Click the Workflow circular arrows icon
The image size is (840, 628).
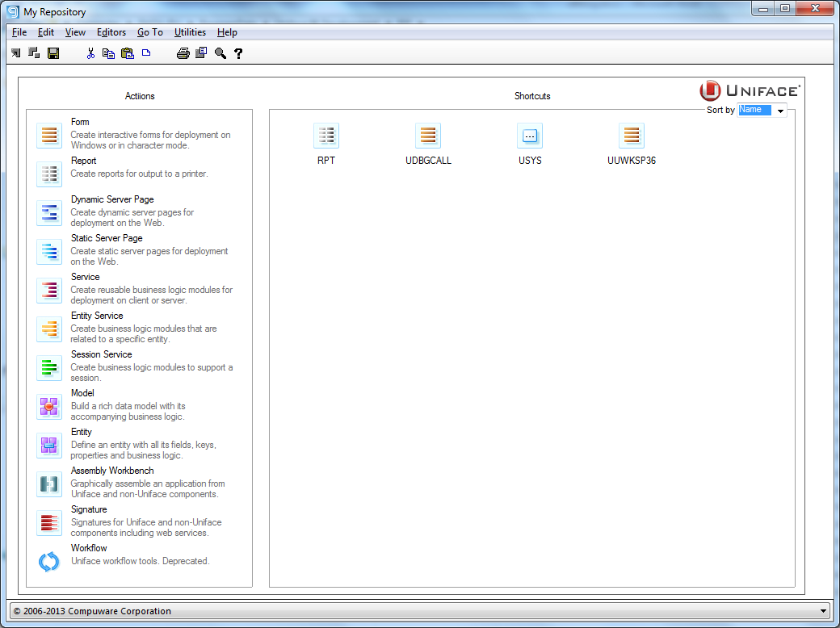(x=48, y=562)
